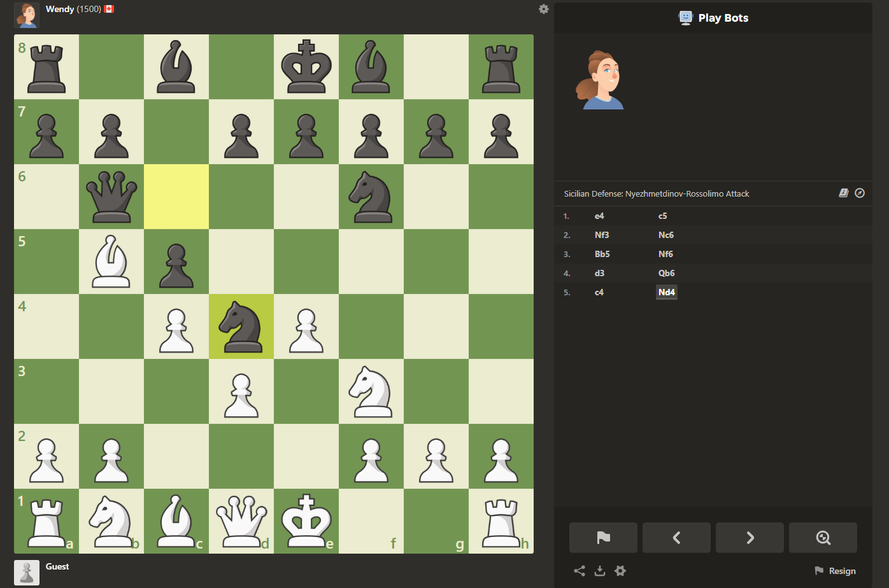Select move Qb6 in move list
The height and width of the screenshot is (588, 889).
coord(666,273)
